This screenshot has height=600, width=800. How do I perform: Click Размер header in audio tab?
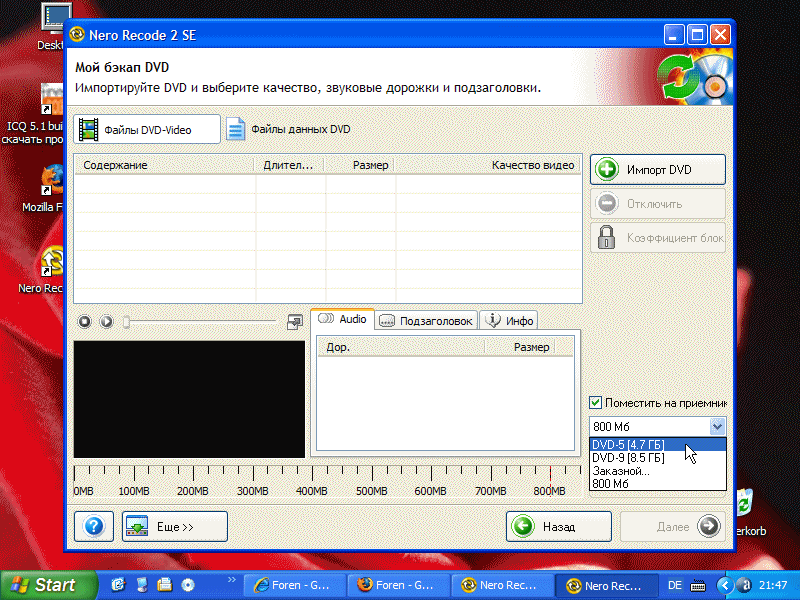tap(519, 347)
